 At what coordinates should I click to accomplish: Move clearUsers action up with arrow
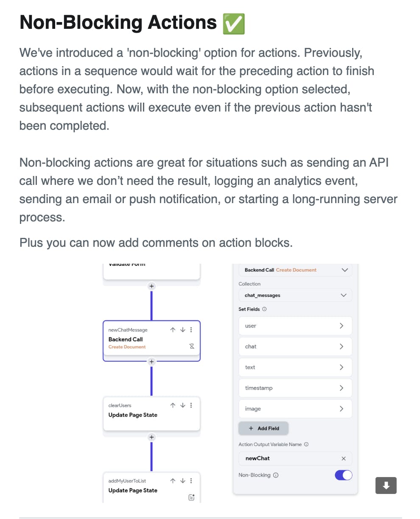[x=173, y=405]
